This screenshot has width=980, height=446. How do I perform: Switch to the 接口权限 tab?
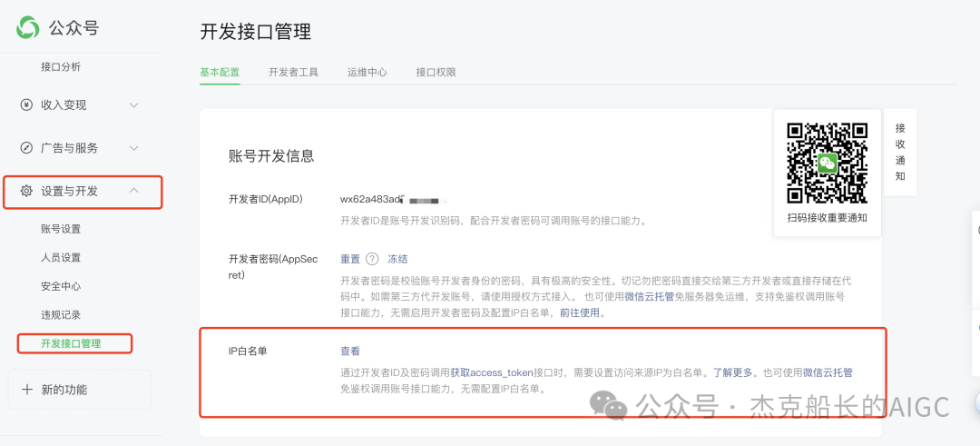point(436,72)
